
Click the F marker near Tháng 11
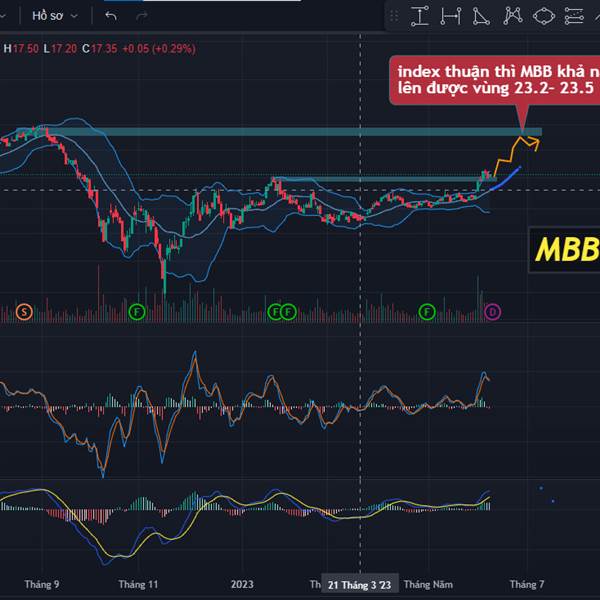[137, 312]
